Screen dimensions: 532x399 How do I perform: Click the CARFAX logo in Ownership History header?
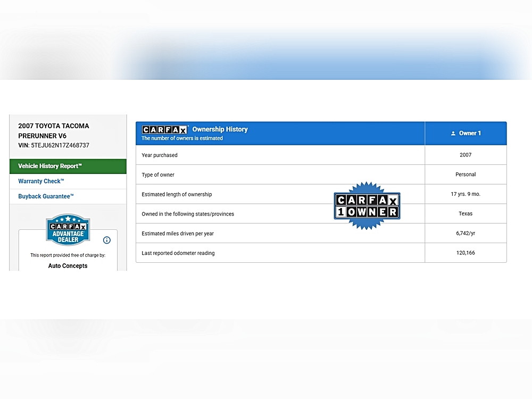point(164,129)
